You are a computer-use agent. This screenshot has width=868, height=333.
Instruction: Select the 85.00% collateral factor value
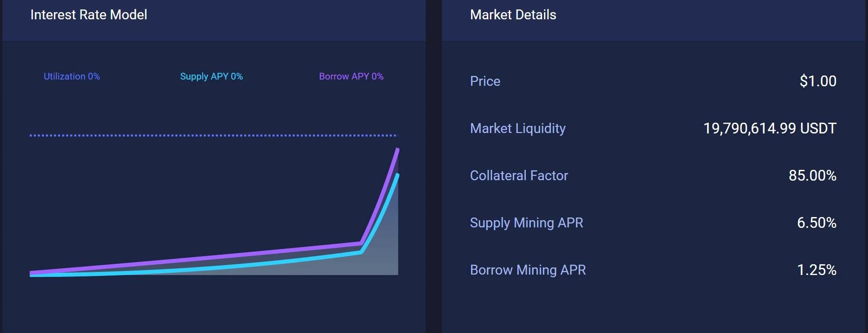tap(812, 176)
